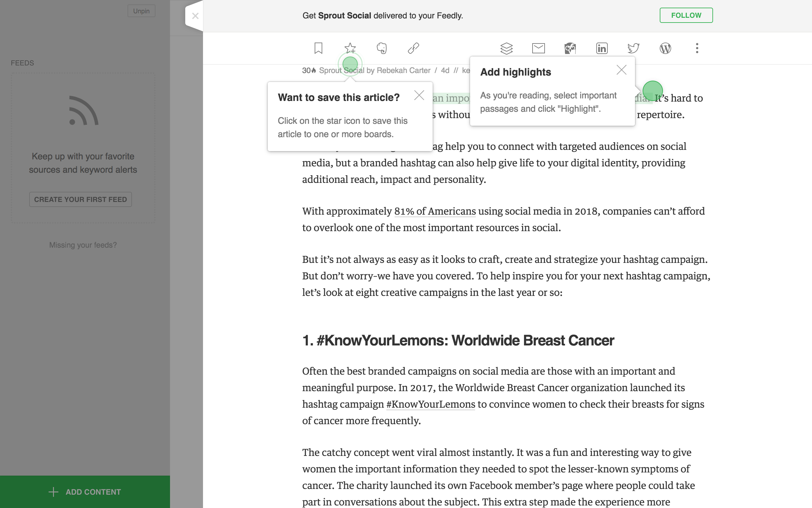Share the article by email

538,48
